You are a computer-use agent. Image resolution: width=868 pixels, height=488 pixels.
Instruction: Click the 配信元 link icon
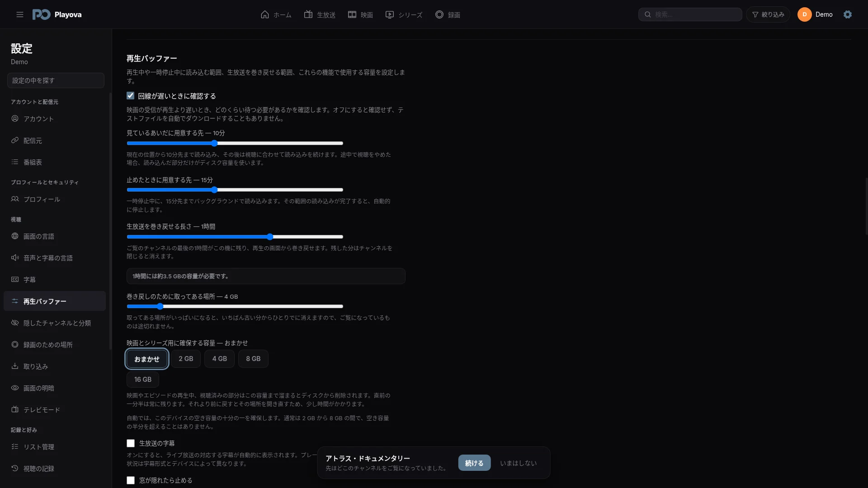tap(15, 140)
